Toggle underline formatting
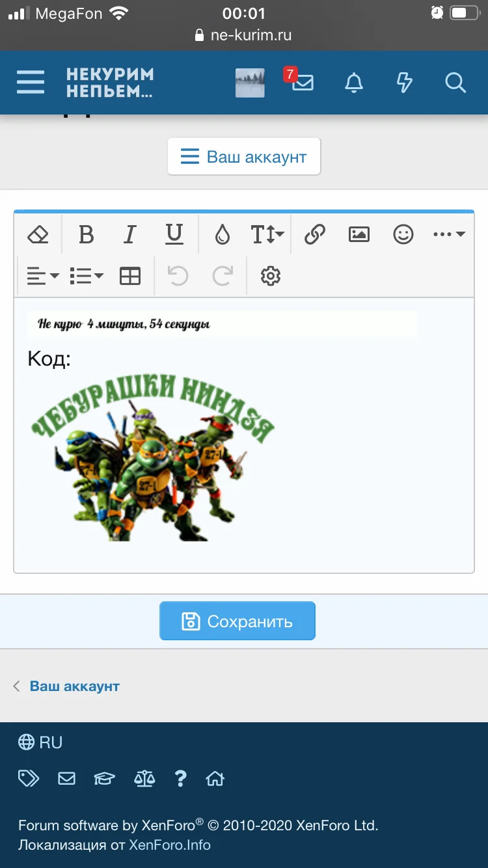The width and height of the screenshot is (488, 868). [174, 234]
